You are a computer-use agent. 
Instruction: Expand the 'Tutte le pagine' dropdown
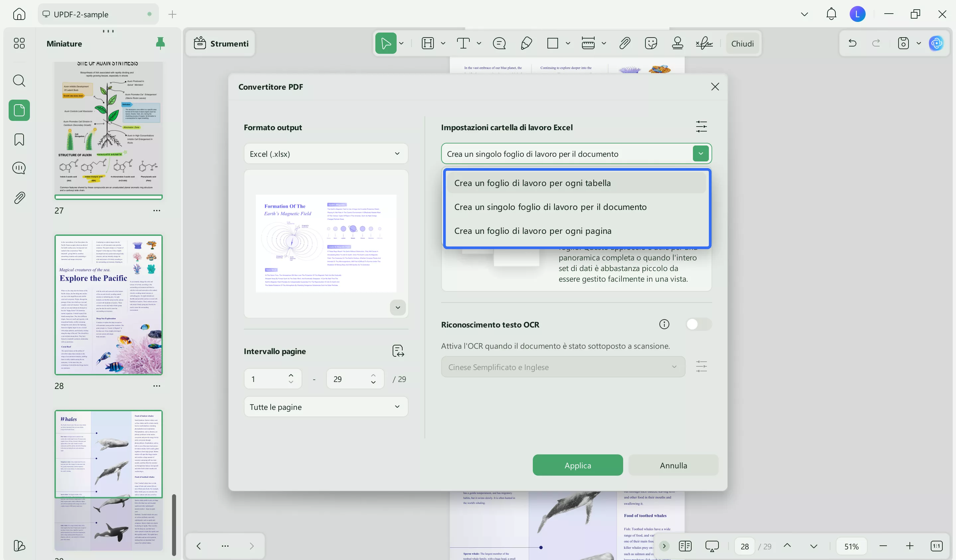pyautogui.click(x=326, y=406)
